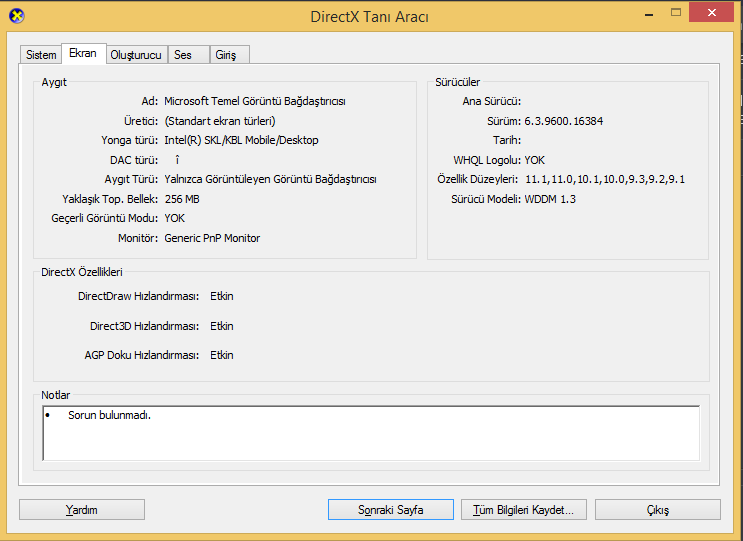
Task: Click the version value '6.3.9600.16384'
Action: [x=563, y=121]
